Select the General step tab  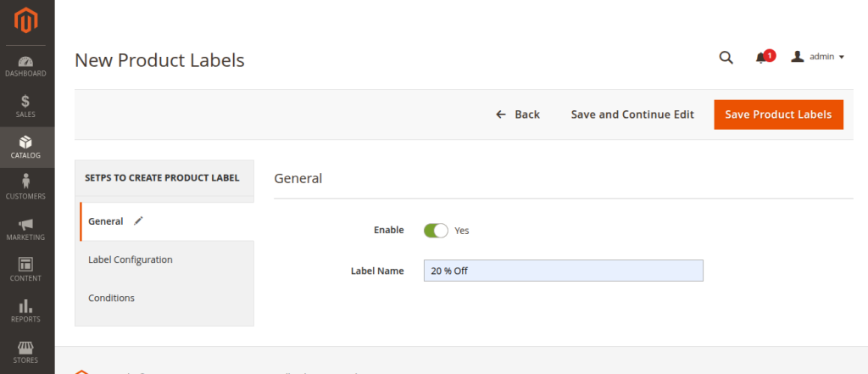point(106,221)
